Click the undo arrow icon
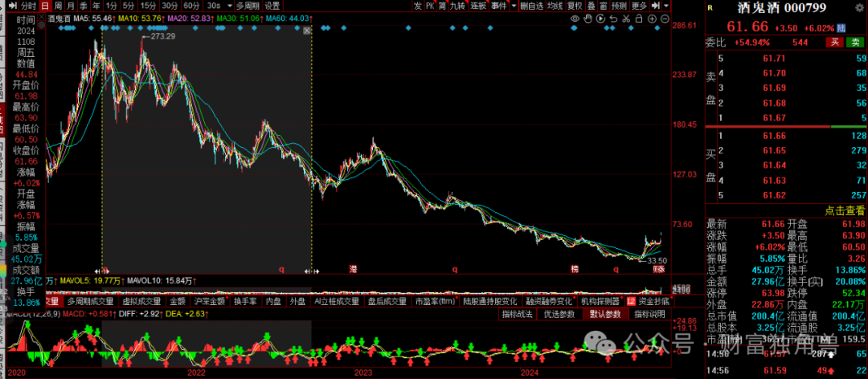This screenshot has height=379, width=868. pyautogui.click(x=613, y=18)
